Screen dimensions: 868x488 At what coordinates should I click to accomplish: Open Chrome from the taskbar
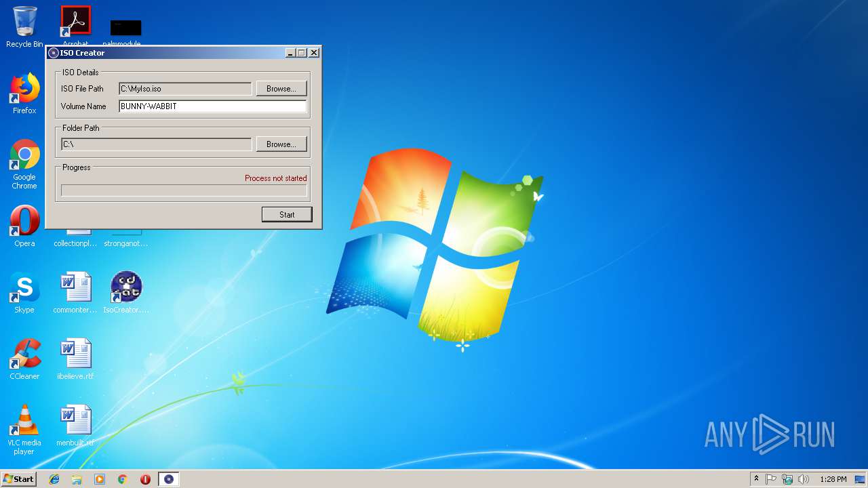[123, 479]
